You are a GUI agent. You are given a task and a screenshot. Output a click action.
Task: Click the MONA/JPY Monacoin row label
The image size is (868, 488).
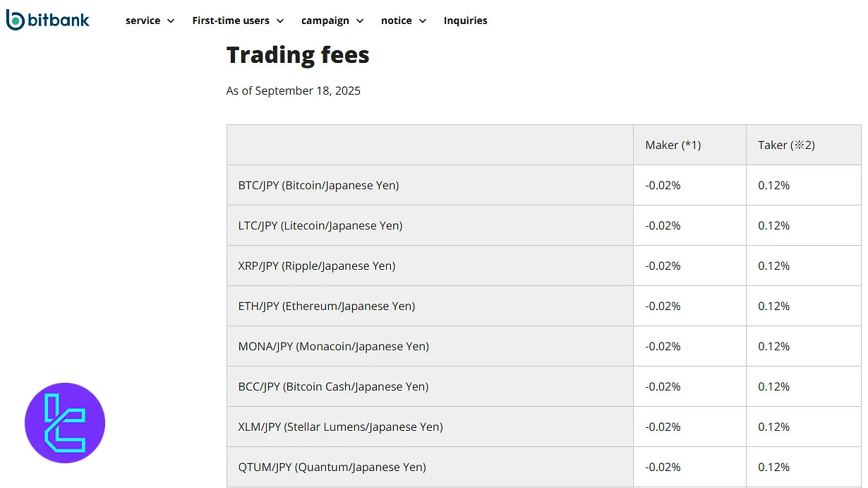[333, 346]
